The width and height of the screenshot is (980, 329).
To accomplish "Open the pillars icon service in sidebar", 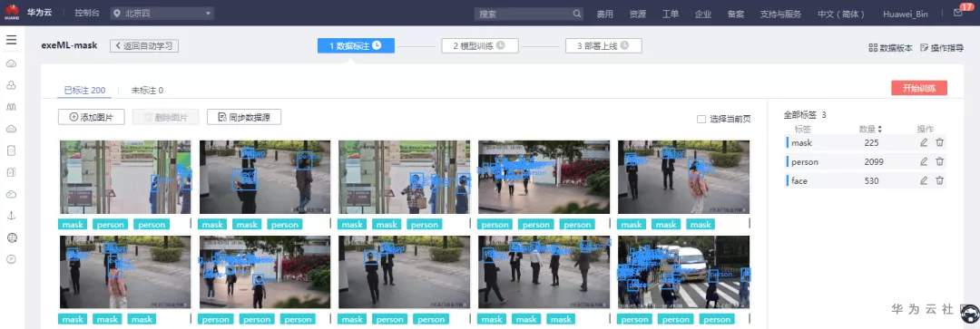I will click(11, 107).
